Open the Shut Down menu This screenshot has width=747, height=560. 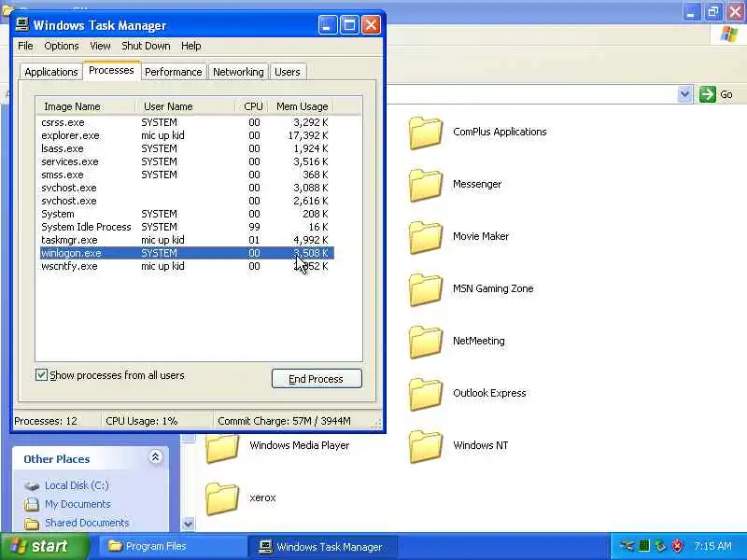pyautogui.click(x=146, y=46)
